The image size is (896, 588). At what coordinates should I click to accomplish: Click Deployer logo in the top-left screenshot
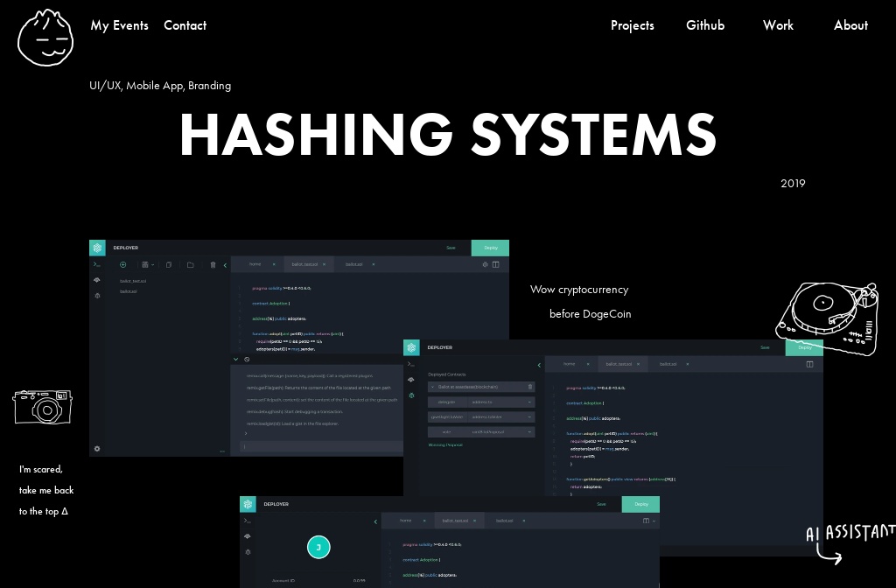pyautogui.click(x=97, y=248)
